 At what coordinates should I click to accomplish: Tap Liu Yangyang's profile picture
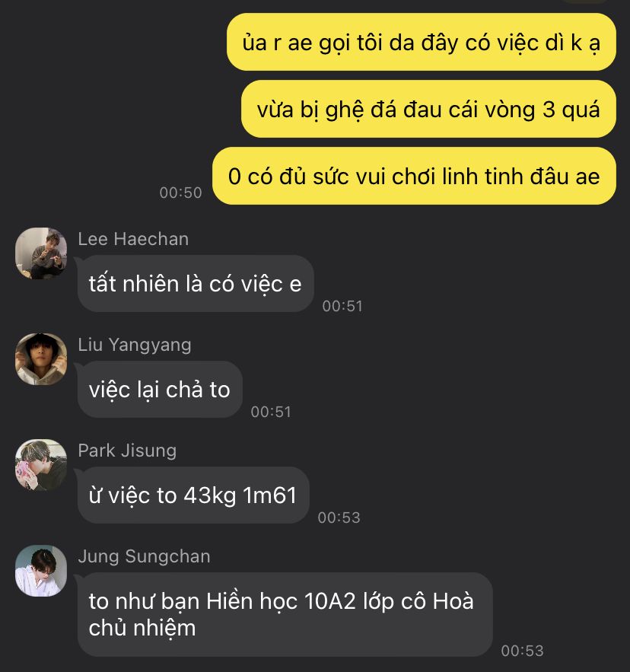point(41,359)
